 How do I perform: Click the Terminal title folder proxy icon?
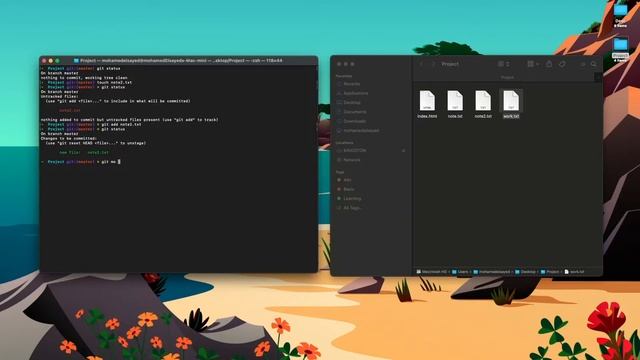tap(76, 60)
